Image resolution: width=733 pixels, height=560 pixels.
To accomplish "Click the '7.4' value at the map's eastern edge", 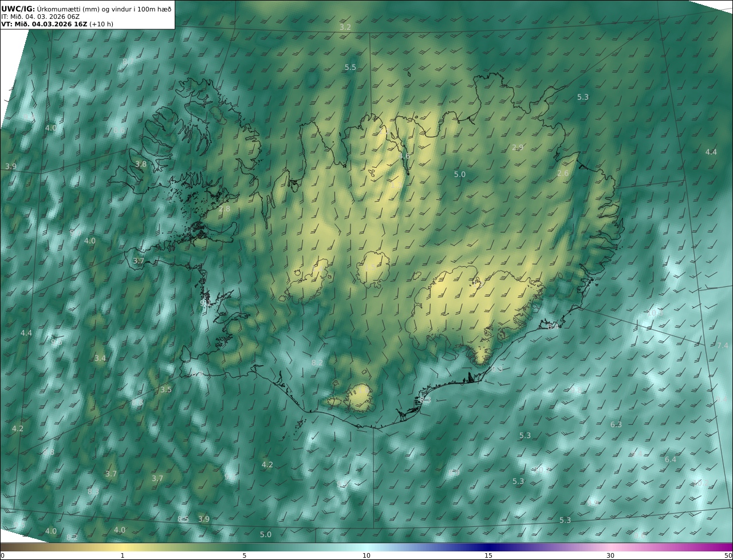I will [723, 346].
